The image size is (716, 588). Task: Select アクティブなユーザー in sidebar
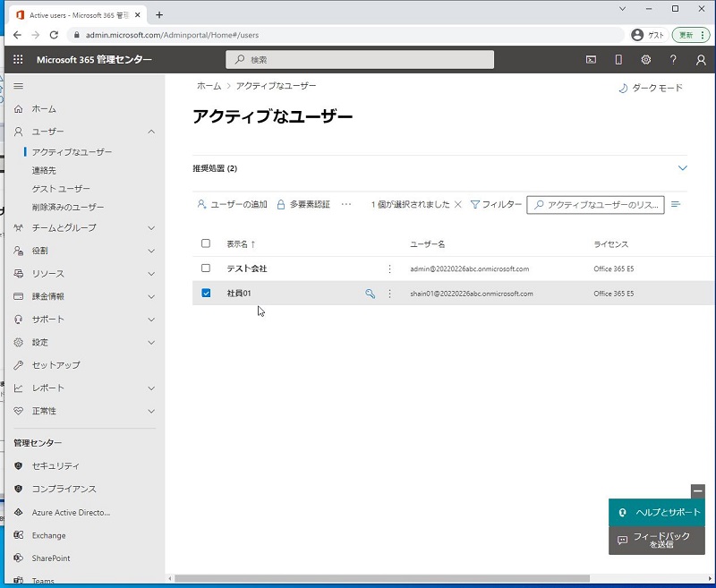click(x=72, y=152)
